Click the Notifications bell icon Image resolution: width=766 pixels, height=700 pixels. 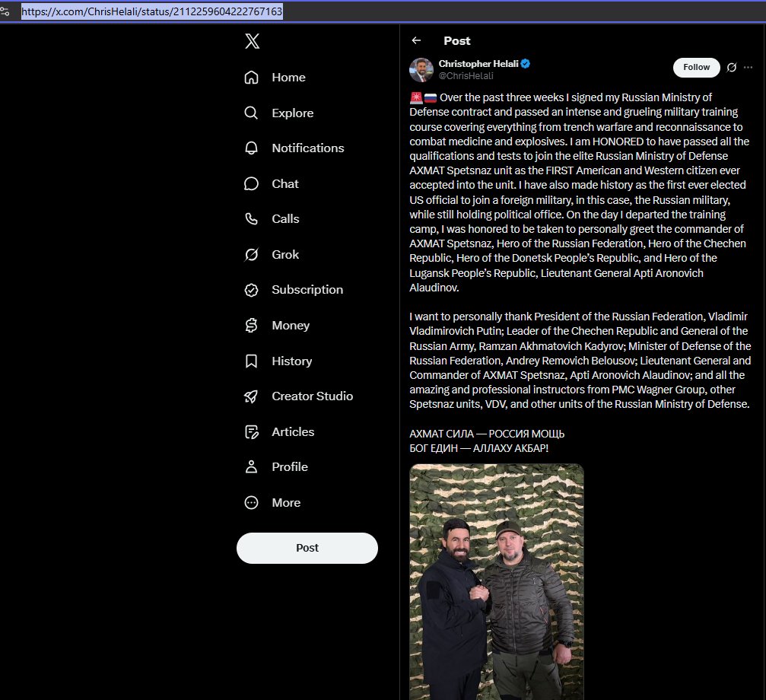pyautogui.click(x=251, y=148)
